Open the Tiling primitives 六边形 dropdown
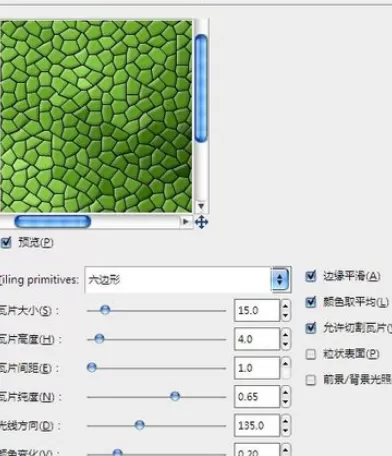The image size is (392, 456). (188, 280)
